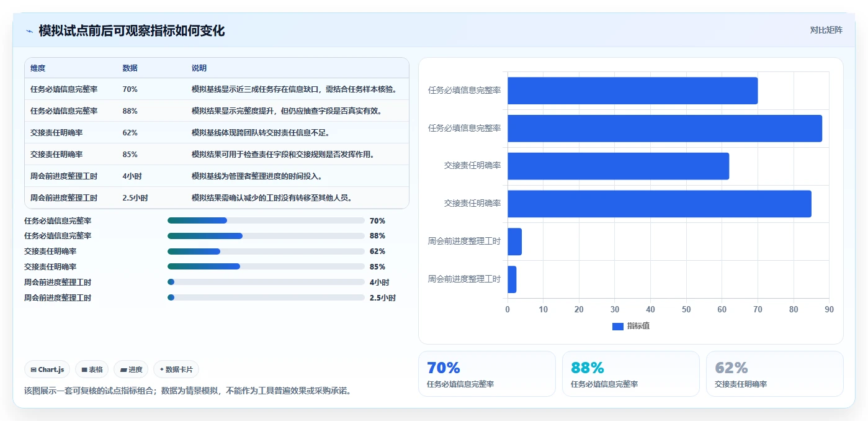Image resolution: width=868 pixels, height=421 pixels.
Task: Click the 70% cell in the table
Action: [130, 89]
